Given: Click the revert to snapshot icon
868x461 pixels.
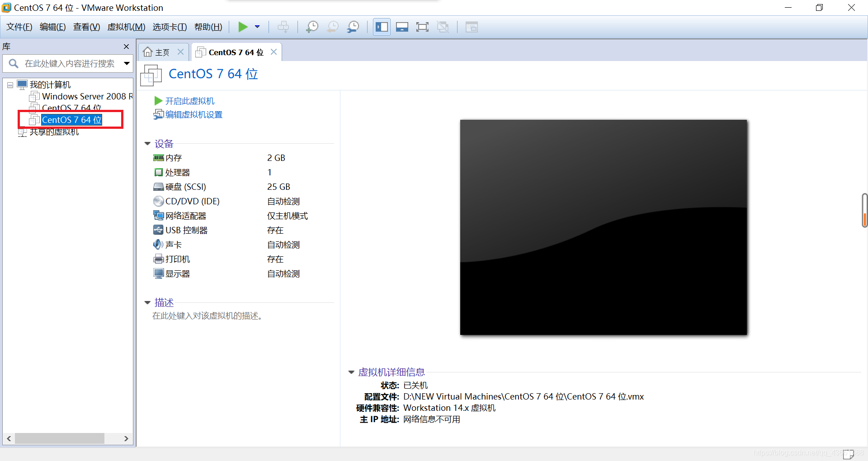Looking at the screenshot, I should (333, 27).
